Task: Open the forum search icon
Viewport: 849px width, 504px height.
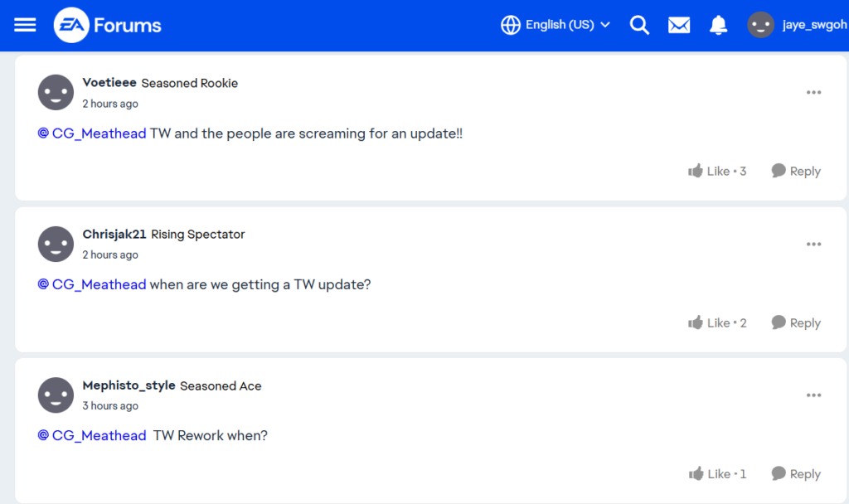Action: (x=639, y=25)
